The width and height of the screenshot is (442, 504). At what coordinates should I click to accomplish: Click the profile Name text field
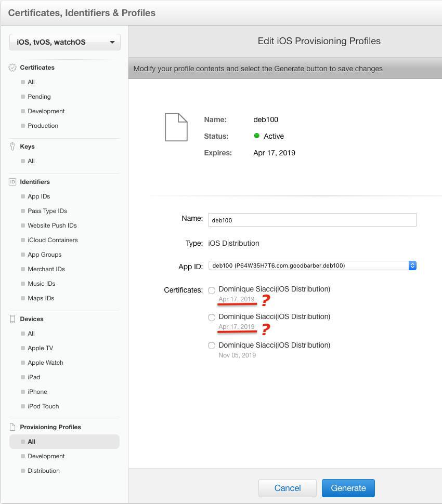pyautogui.click(x=312, y=220)
